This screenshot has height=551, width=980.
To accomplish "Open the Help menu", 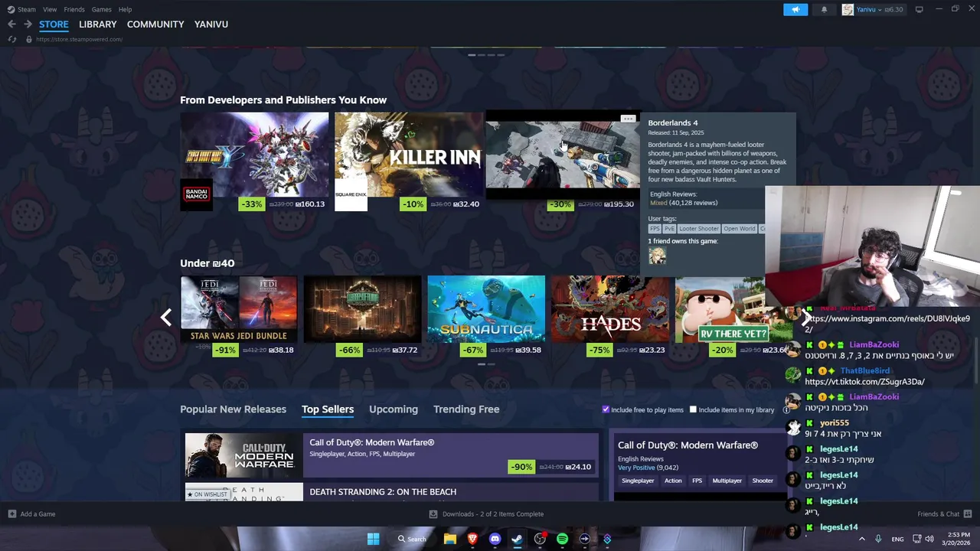I will click(125, 9).
